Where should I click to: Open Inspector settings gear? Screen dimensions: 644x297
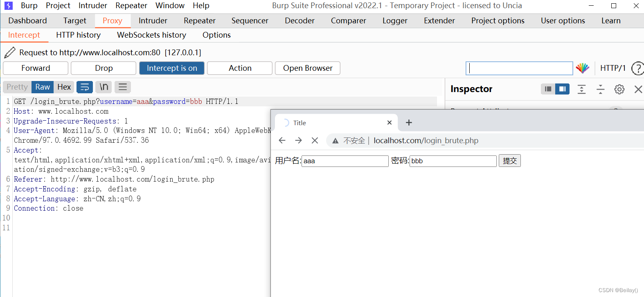(619, 89)
